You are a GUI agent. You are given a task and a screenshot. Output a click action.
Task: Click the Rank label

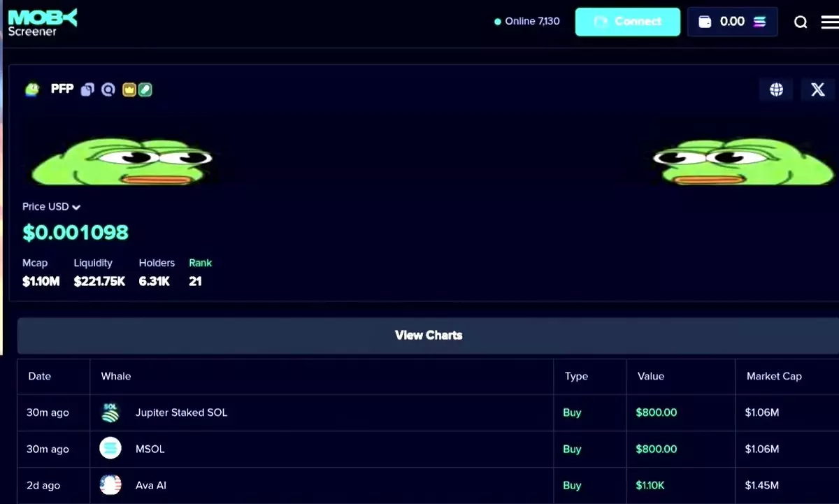200,263
